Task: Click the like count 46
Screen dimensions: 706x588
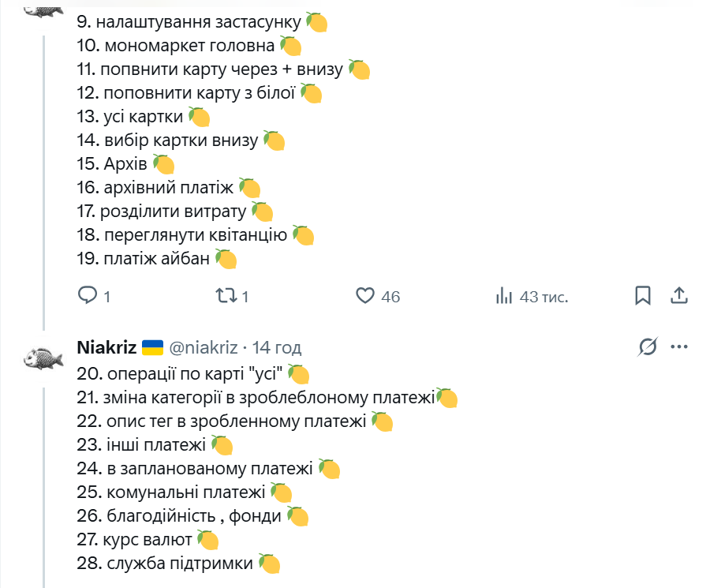Action: (x=390, y=297)
